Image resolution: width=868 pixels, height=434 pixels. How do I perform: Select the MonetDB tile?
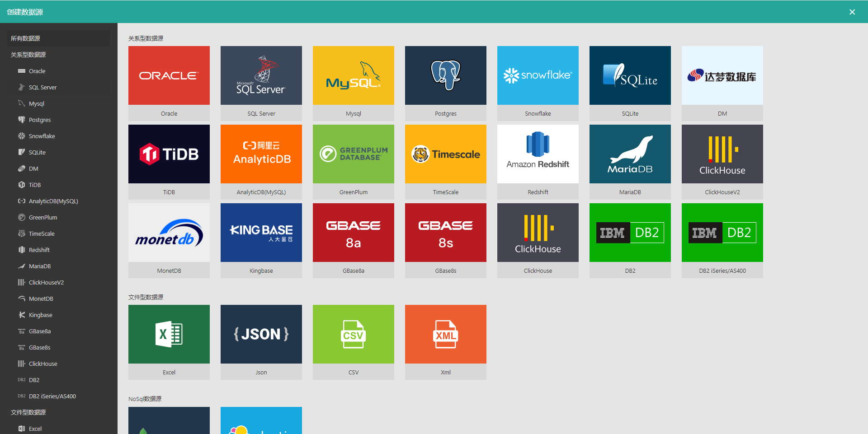point(169,240)
